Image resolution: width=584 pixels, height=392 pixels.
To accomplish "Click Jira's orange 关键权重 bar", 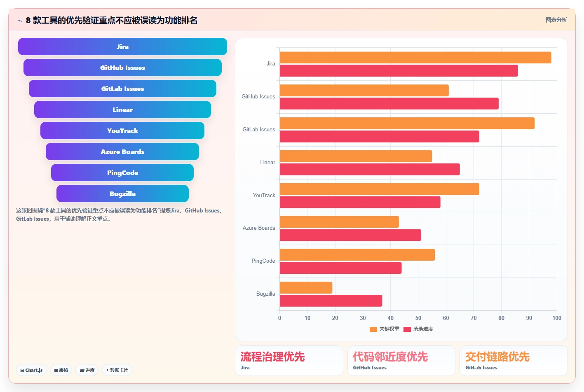I will pyautogui.click(x=415, y=58).
